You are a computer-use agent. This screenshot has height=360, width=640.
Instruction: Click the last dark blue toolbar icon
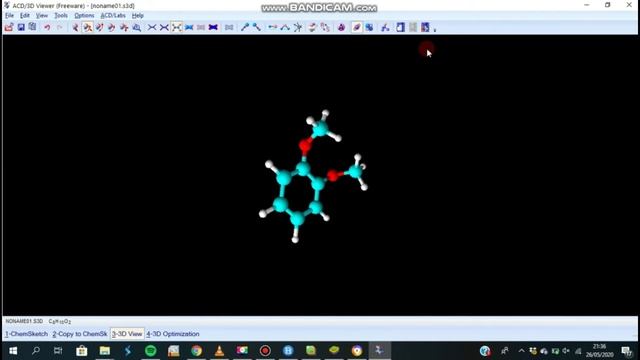tap(425, 27)
